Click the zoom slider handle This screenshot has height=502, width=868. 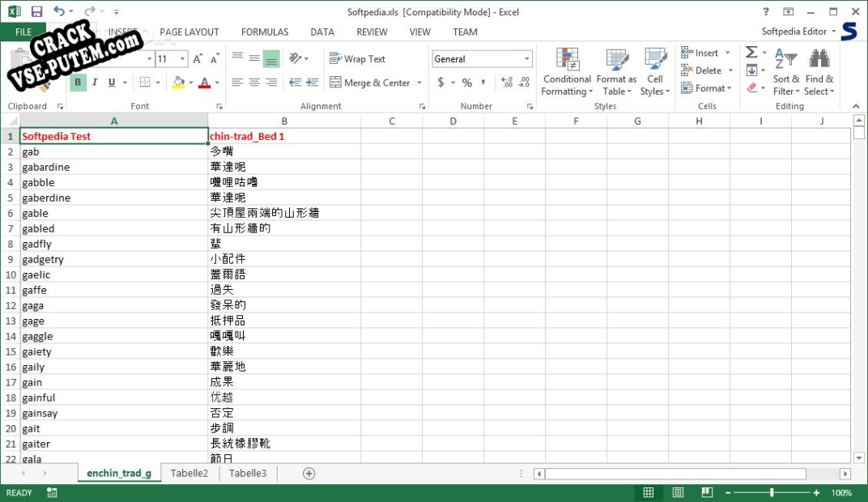click(771, 492)
